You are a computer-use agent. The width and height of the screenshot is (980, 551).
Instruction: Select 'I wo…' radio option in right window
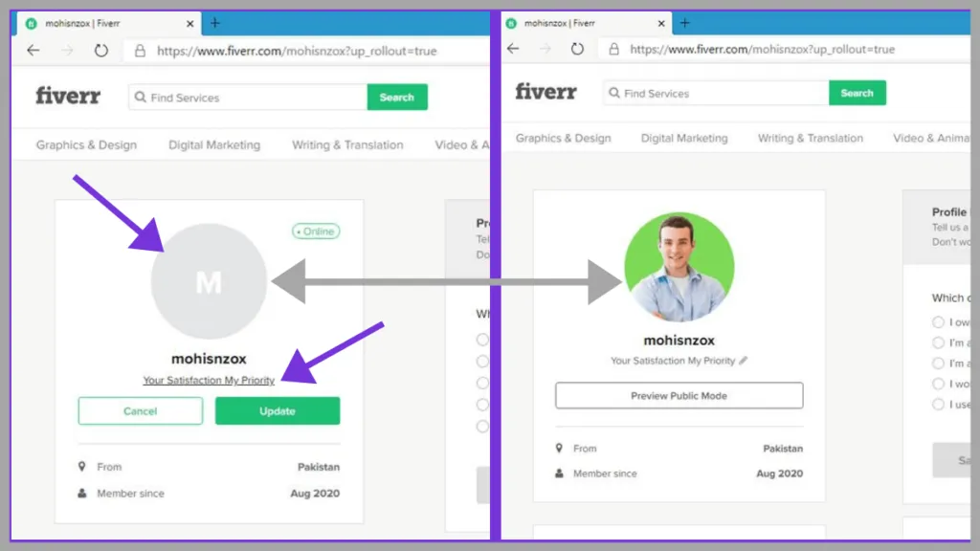(938, 384)
